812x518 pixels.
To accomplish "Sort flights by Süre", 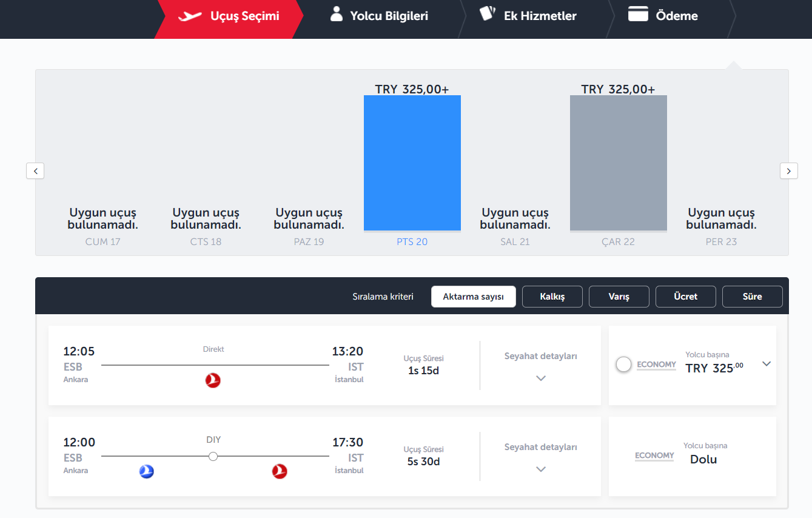I will click(752, 297).
